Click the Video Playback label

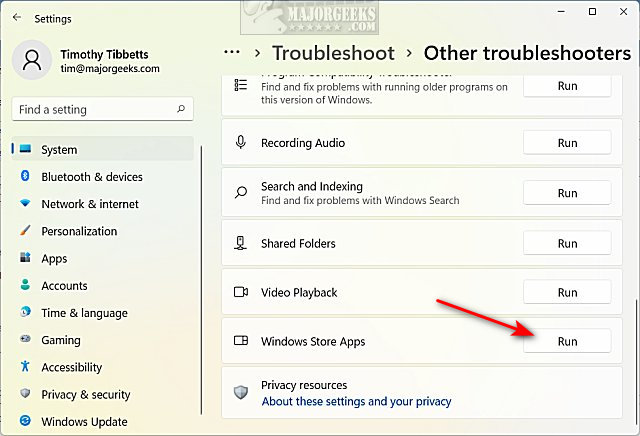[x=299, y=292]
